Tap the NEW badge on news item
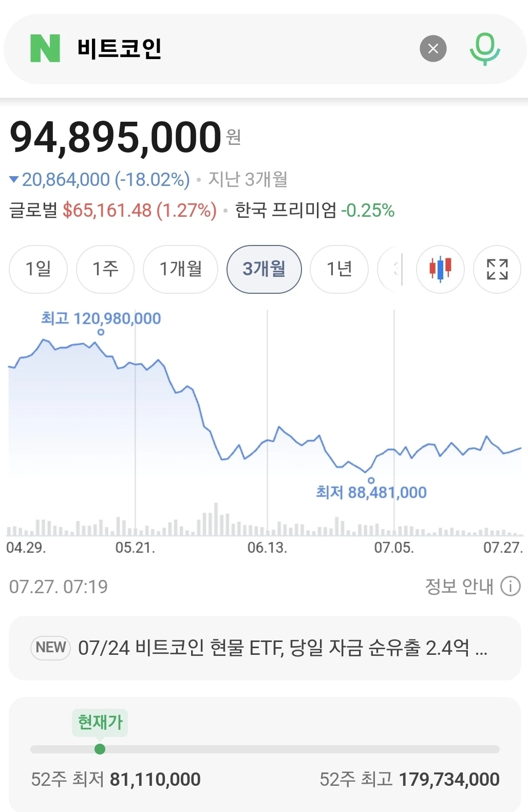The width and height of the screenshot is (528, 812). click(50, 647)
